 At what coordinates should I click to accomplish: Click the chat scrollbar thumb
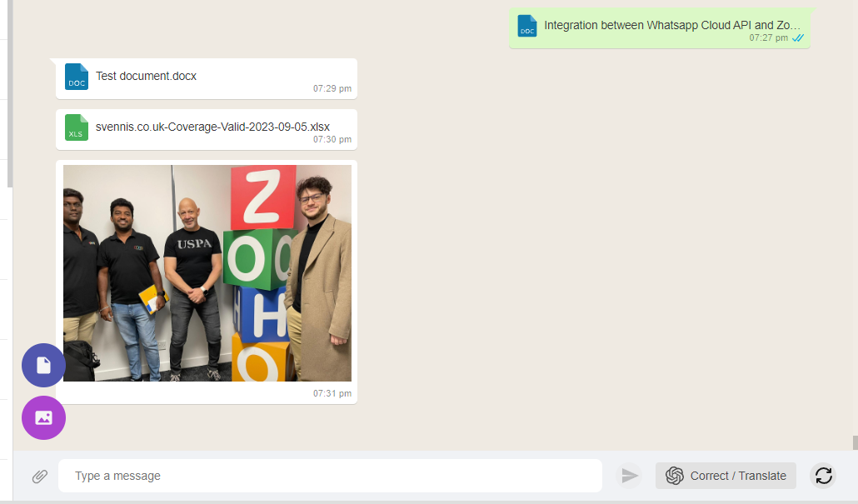click(x=855, y=442)
